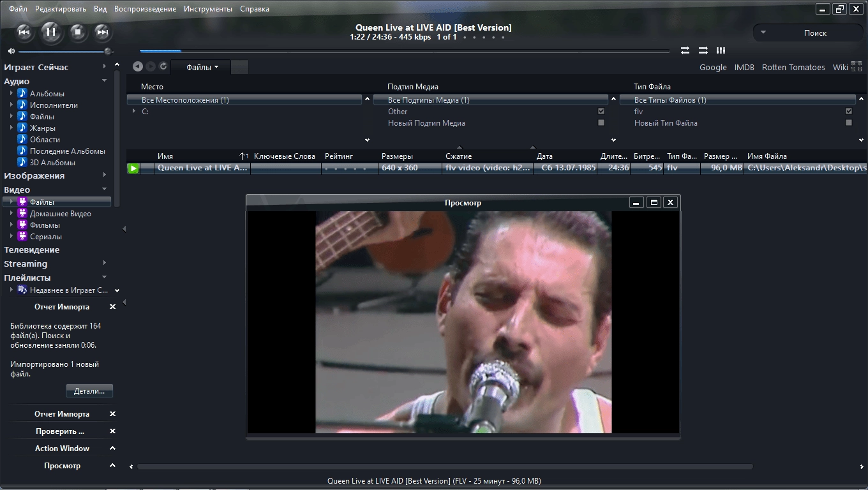Image resolution: width=868 pixels, height=490 pixels.
Task: Maximize the Просмотр preview window
Action: 653,202
